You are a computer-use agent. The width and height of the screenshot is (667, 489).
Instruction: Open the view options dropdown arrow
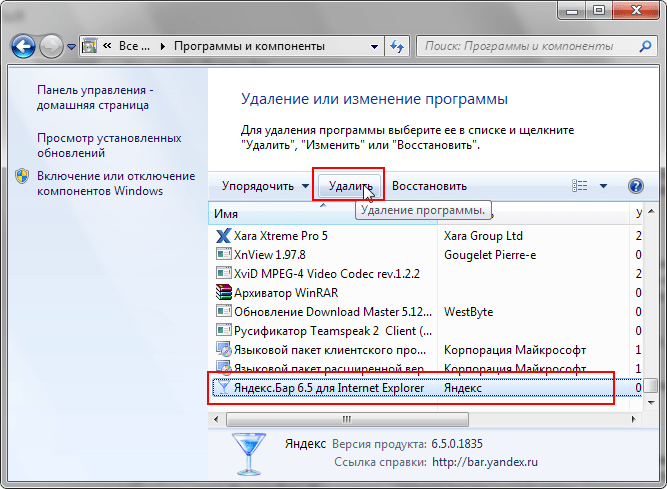[x=603, y=186]
